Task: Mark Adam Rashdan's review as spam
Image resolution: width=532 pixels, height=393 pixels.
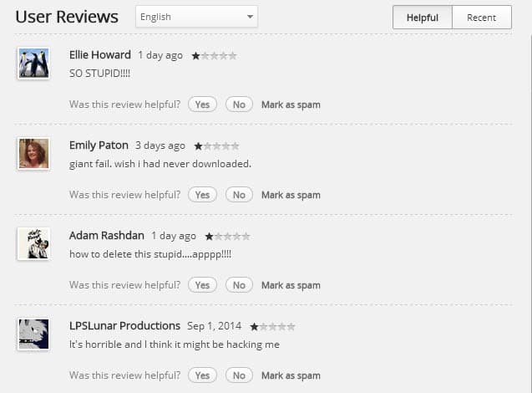Action: (x=291, y=285)
